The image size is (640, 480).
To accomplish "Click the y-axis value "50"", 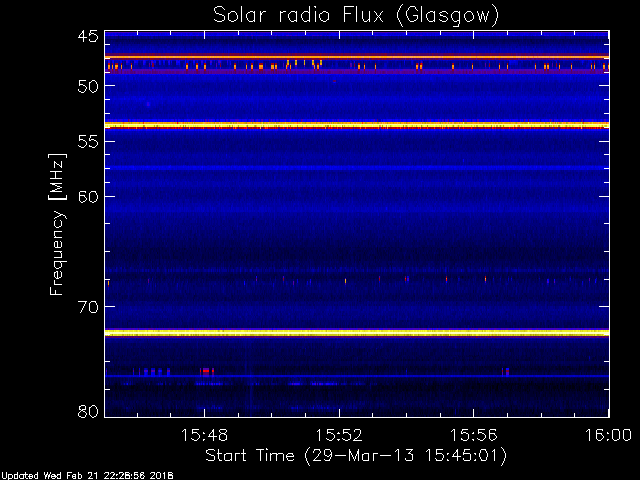I will click(x=88, y=86).
